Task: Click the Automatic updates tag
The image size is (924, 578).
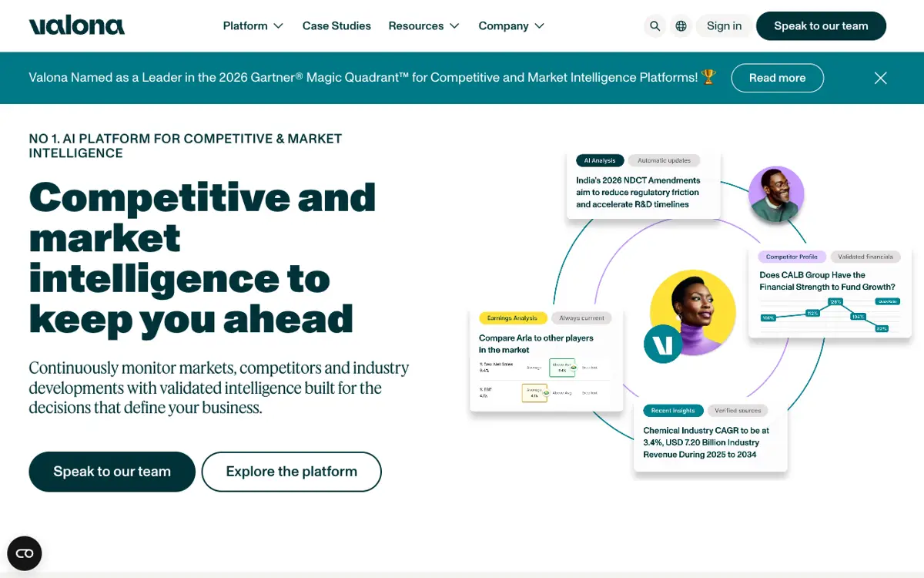Action: click(665, 160)
